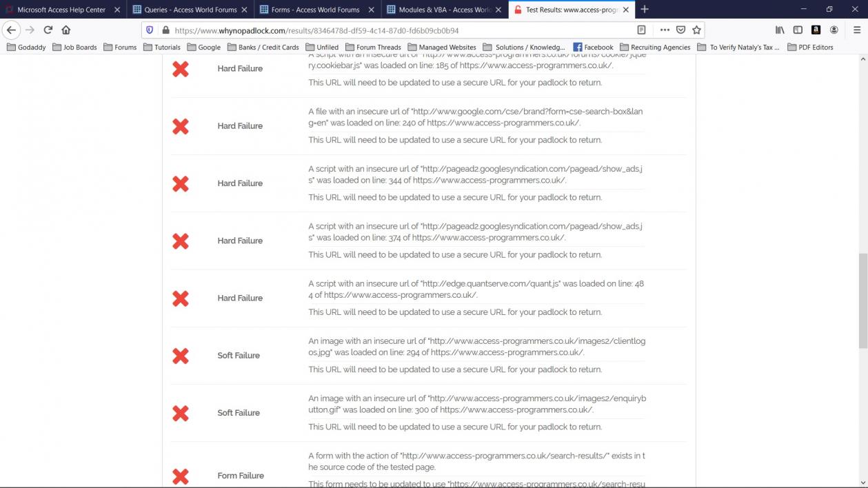Open the Godaddy bookmarks folder
Viewport: 868px width, 488px height.
[x=27, y=48]
